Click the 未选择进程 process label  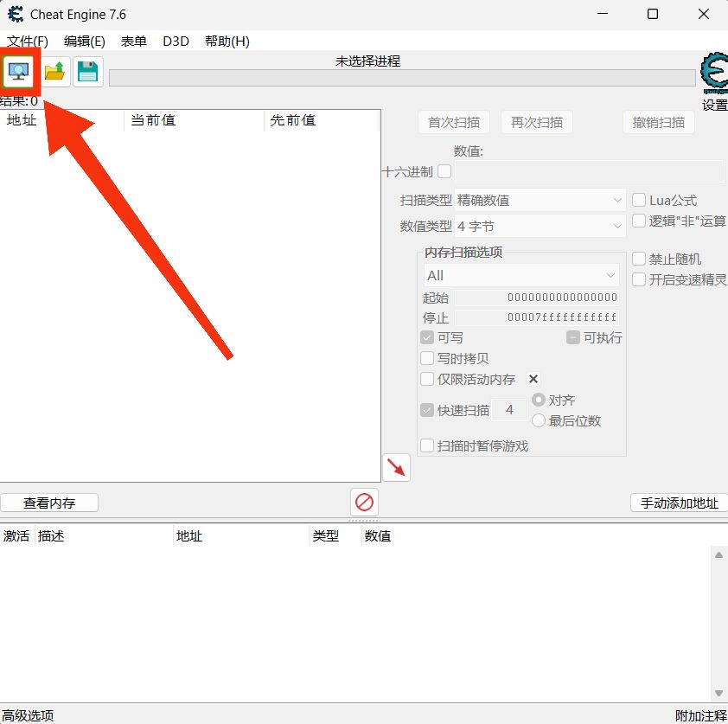click(367, 61)
